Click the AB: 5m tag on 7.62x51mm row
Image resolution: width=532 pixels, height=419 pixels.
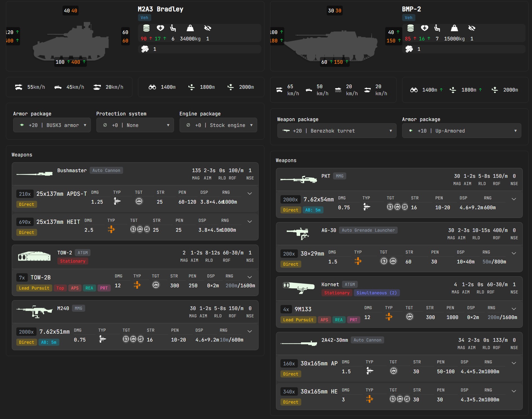[49, 342]
